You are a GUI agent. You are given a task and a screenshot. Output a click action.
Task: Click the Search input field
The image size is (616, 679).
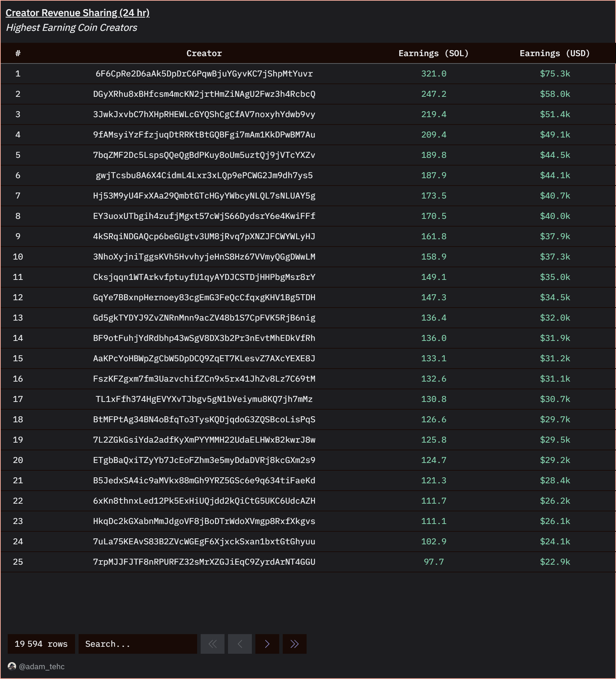pos(138,644)
